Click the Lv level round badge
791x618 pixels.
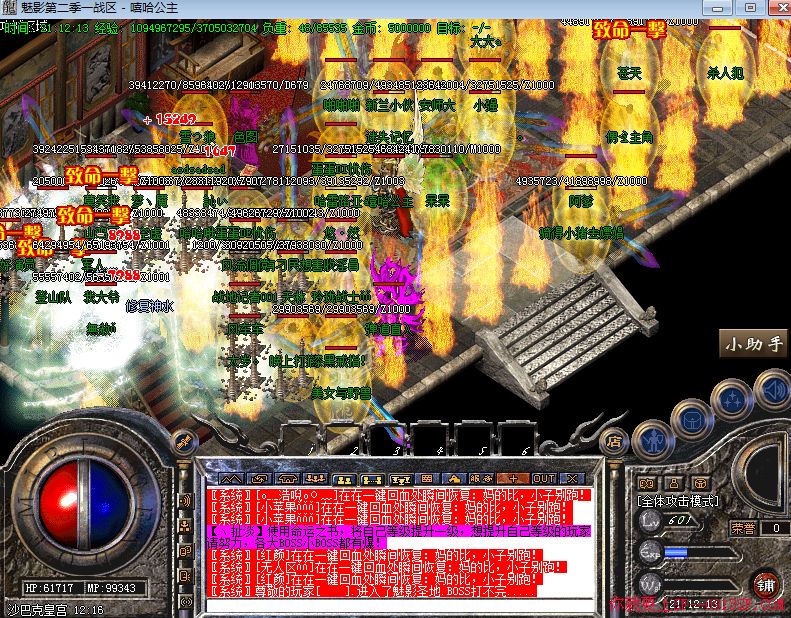(650, 521)
